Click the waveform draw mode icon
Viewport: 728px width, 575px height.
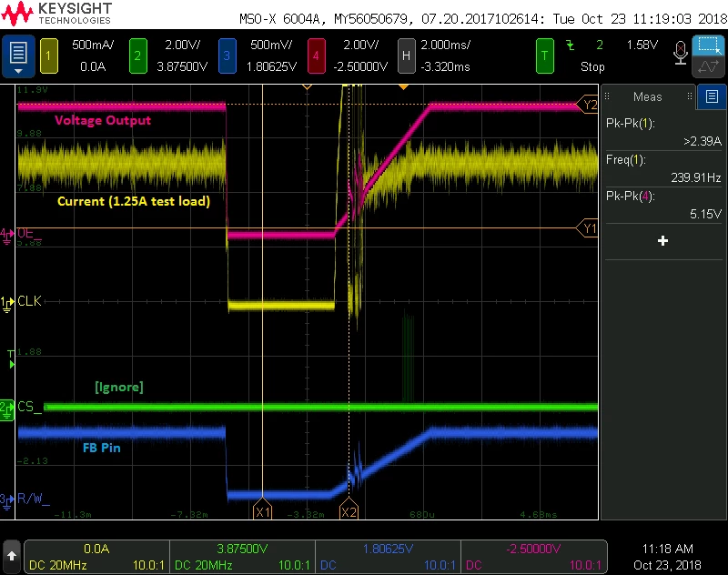[x=708, y=67]
